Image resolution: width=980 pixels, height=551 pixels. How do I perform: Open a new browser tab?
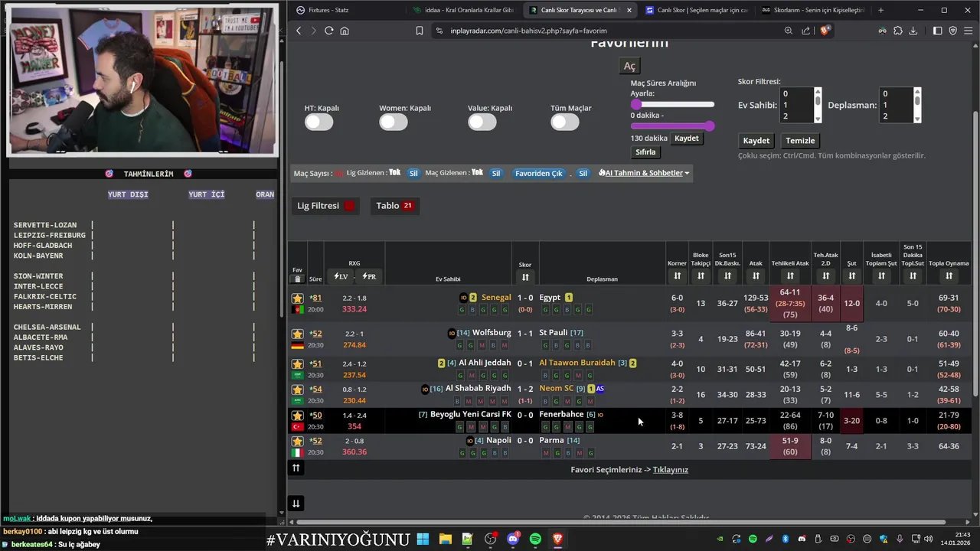[880, 10]
